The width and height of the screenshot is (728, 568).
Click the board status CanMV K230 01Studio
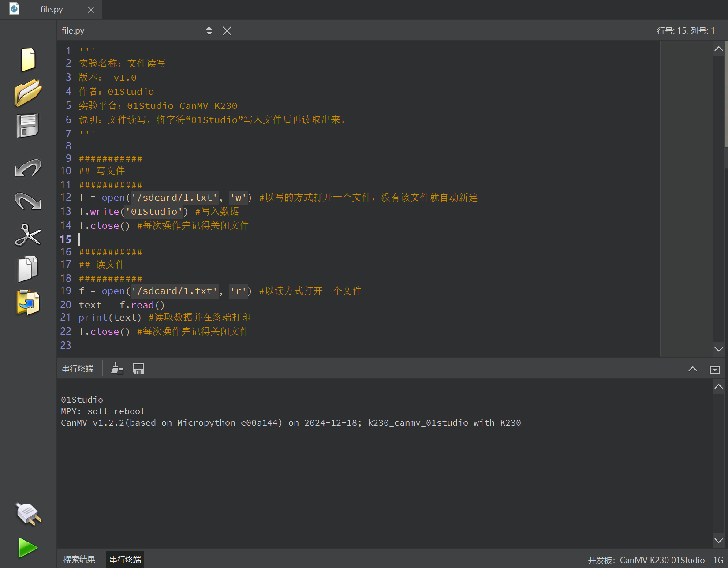click(655, 560)
